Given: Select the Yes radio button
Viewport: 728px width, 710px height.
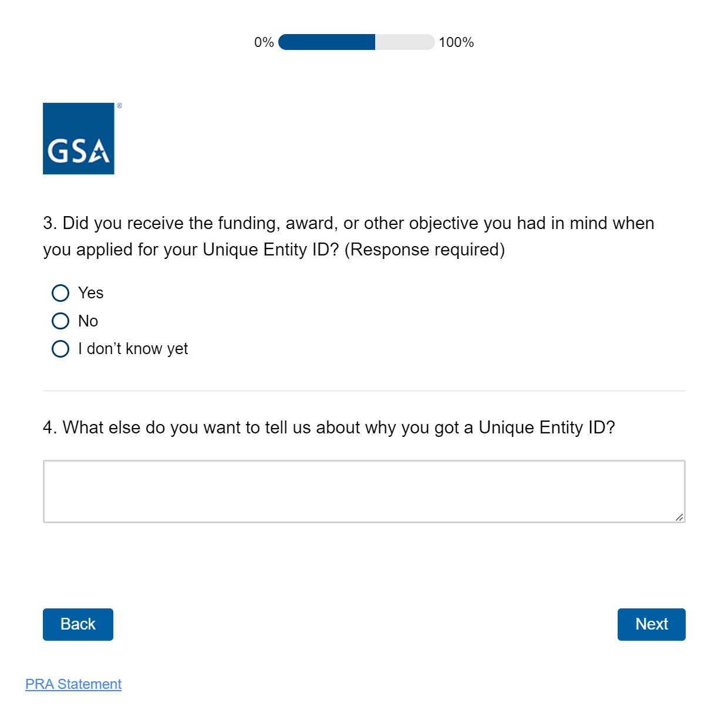Looking at the screenshot, I should pos(60,293).
